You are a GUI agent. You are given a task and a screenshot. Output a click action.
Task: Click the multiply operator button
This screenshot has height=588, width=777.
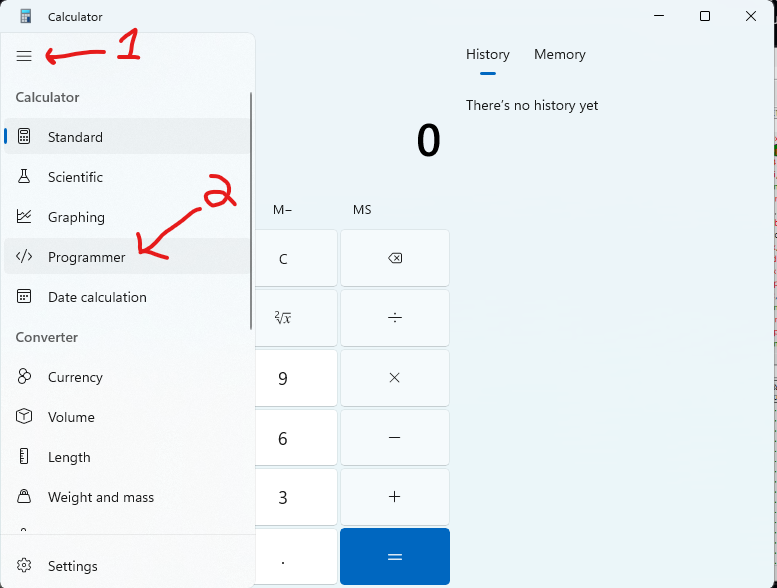(395, 377)
